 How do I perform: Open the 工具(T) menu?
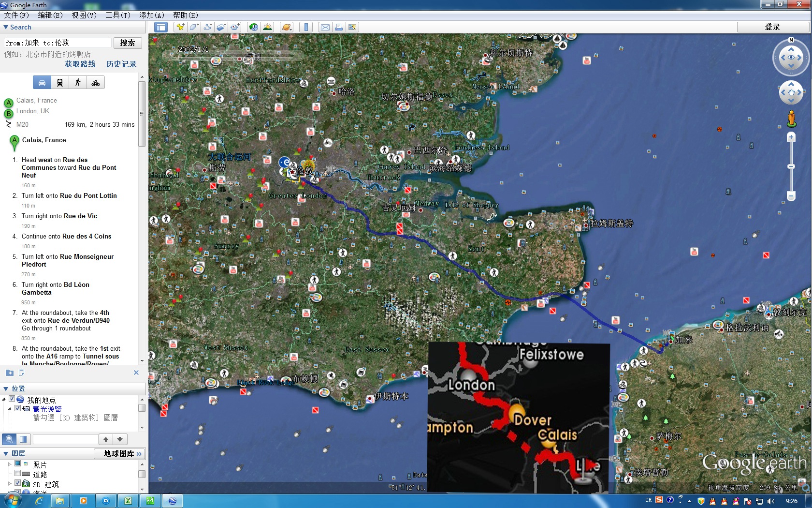point(118,15)
